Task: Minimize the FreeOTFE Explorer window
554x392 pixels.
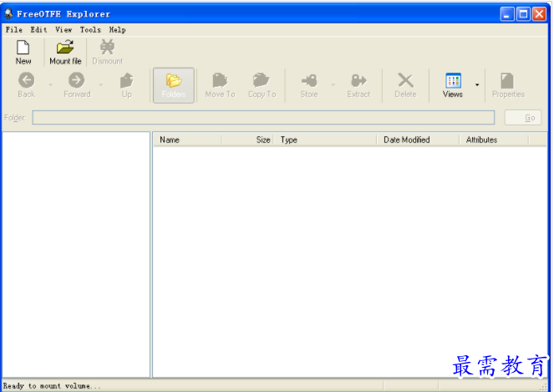Action: coord(507,14)
